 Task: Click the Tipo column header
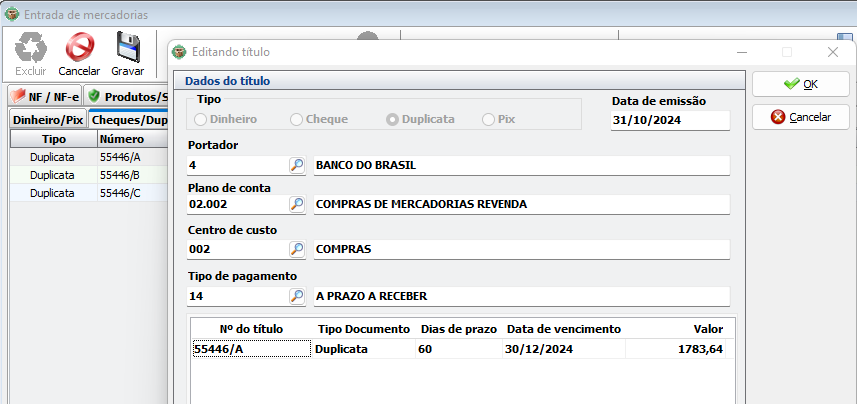(54, 139)
